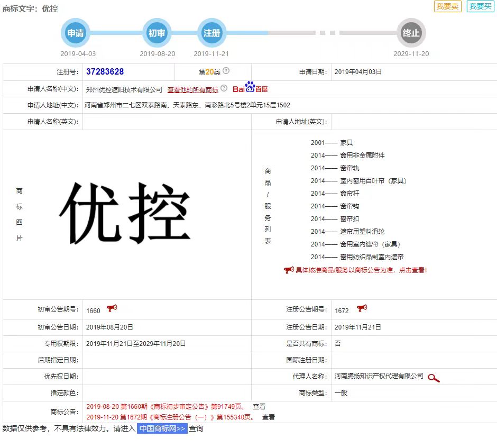The width and height of the screenshot is (497, 448).
Task: Click the 商标类型 value 一般
Action: point(341,393)
